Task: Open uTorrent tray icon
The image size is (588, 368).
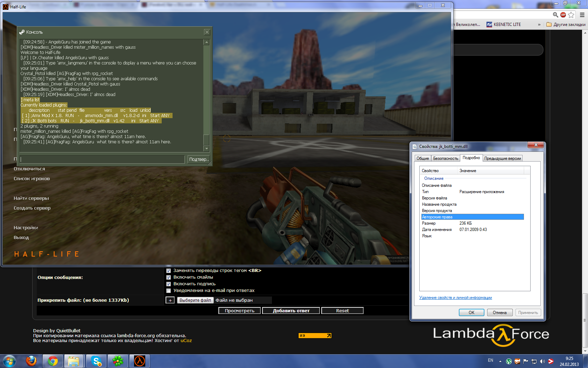Action: point(509,361)
